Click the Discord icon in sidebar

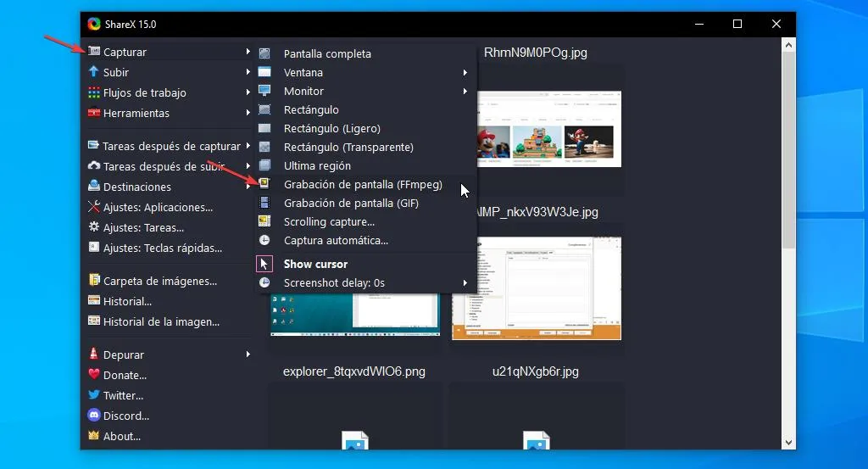94,416
